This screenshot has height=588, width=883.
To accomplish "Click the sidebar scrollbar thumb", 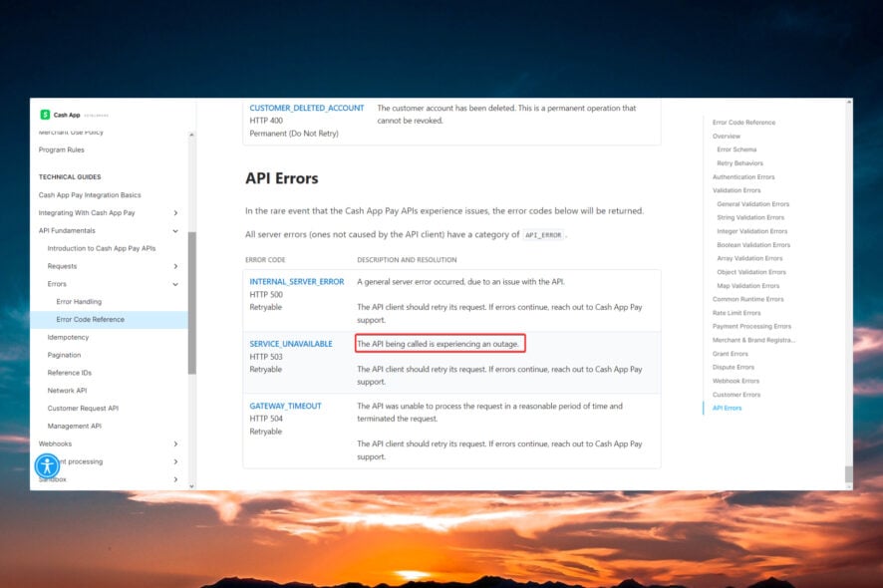I will pos(192,302).
